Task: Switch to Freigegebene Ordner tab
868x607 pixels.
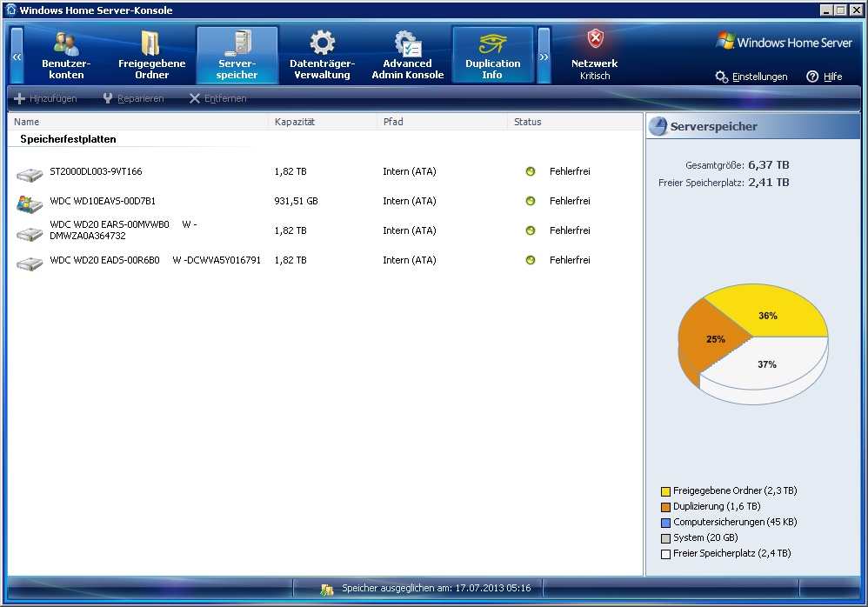Action: coord(151,56)
